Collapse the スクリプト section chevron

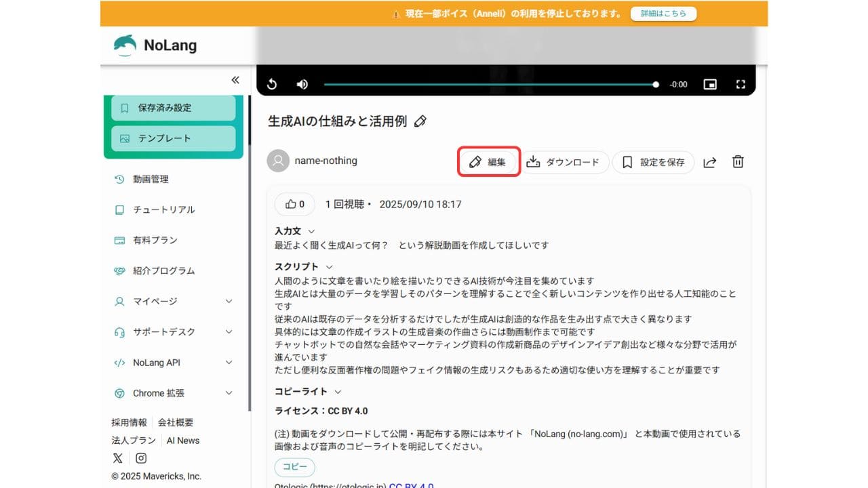[x=330, y=267]
